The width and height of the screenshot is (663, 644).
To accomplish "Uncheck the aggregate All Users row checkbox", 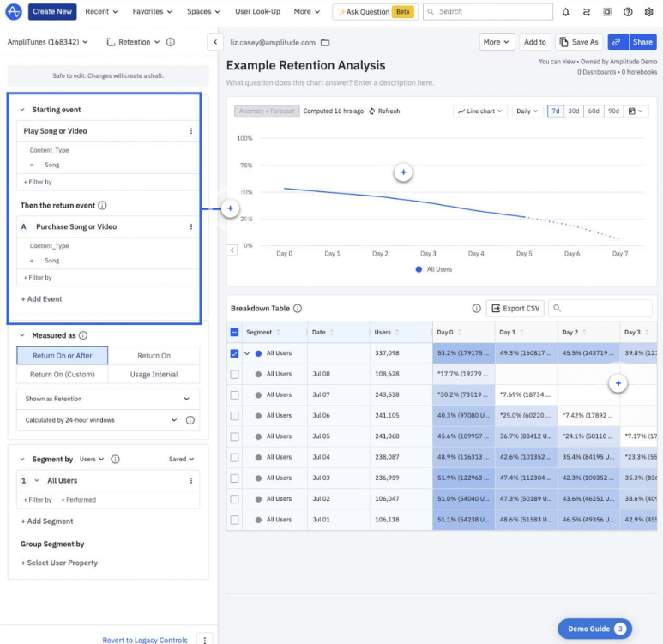I will [x=235, y=353].
